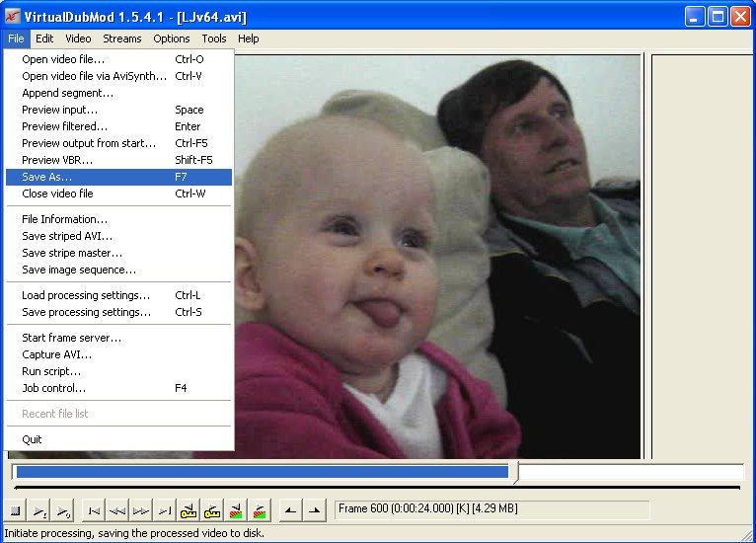This screenshot has height=543, width=756.
Task: Select Run script… menu entry
Action: [118, 372]
